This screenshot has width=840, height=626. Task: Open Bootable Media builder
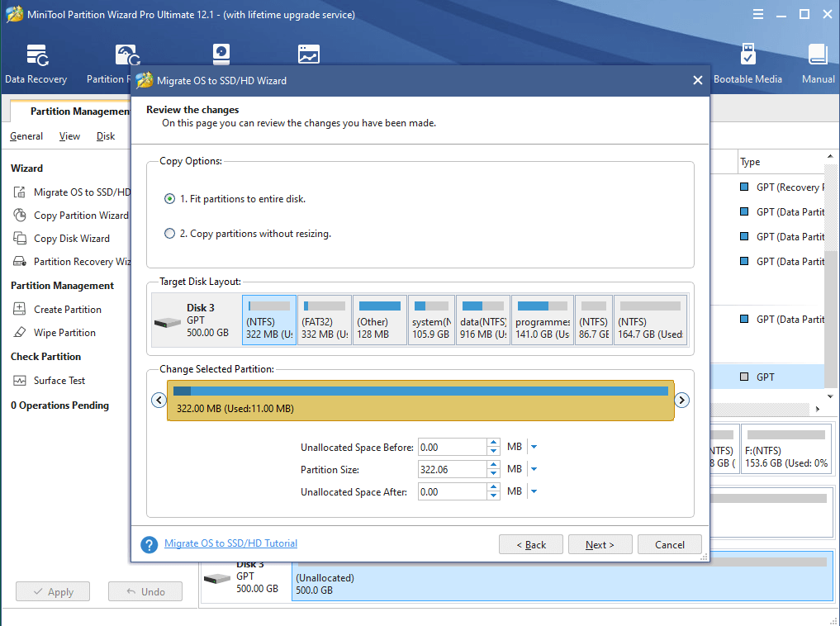click(x=747, y=64)
